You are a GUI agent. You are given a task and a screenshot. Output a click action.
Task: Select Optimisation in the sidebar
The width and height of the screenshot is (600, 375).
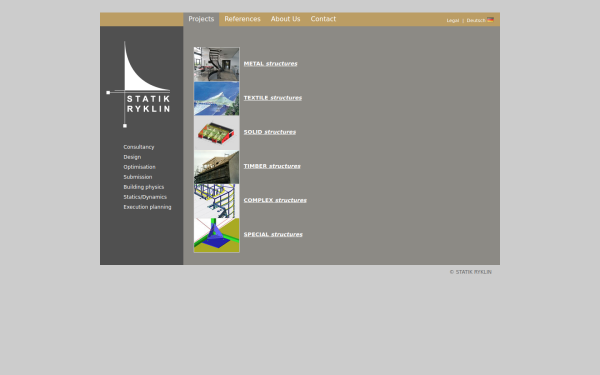pos(139,167)
